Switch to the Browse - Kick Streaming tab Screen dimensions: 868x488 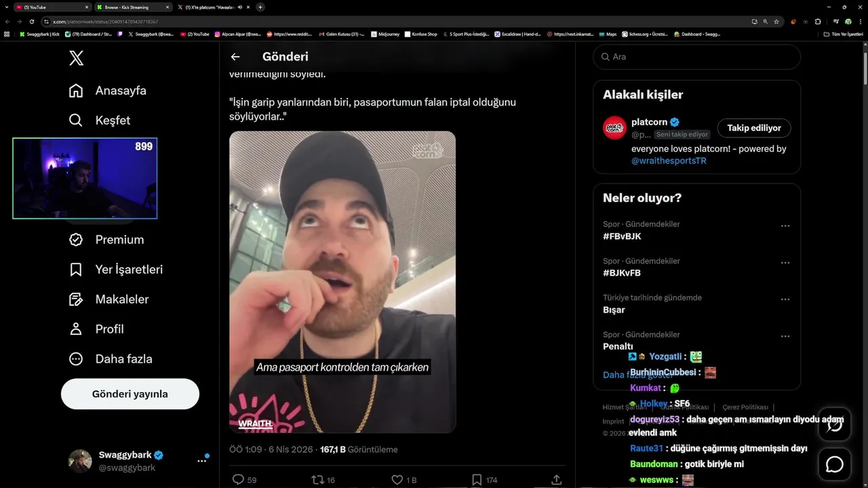tap(132, 7)
